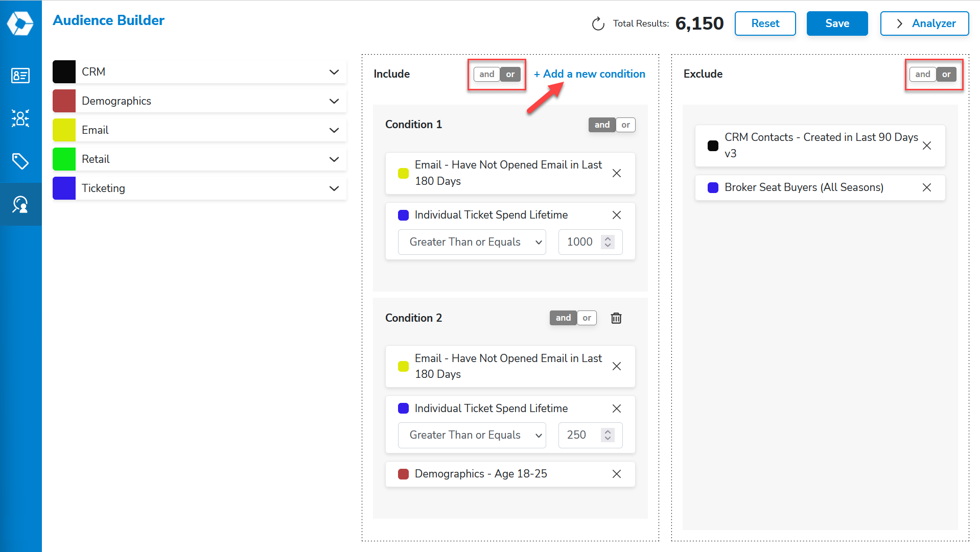Select CRM Contacts - Created in Last 90 Days text

click(821, 146)
